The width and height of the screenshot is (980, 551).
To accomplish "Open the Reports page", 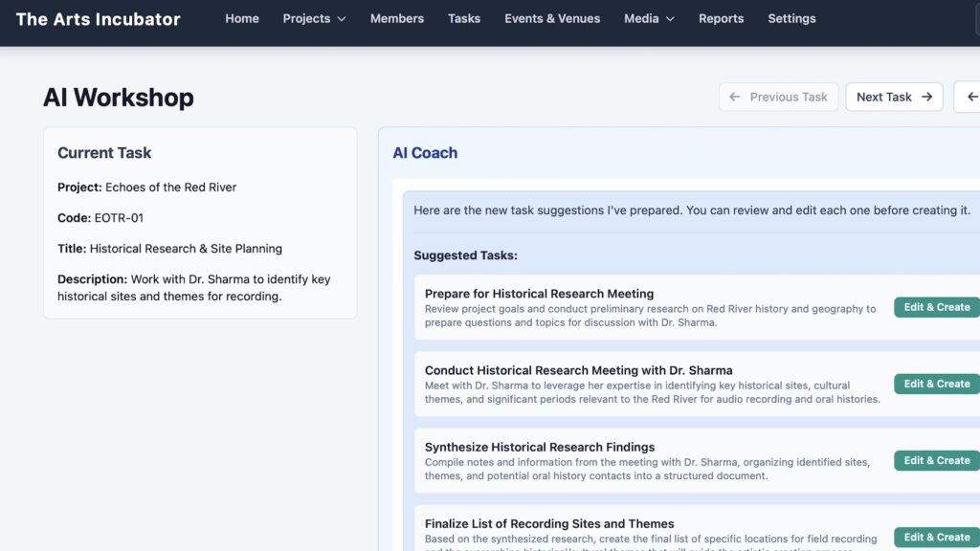I will [721, 18].
